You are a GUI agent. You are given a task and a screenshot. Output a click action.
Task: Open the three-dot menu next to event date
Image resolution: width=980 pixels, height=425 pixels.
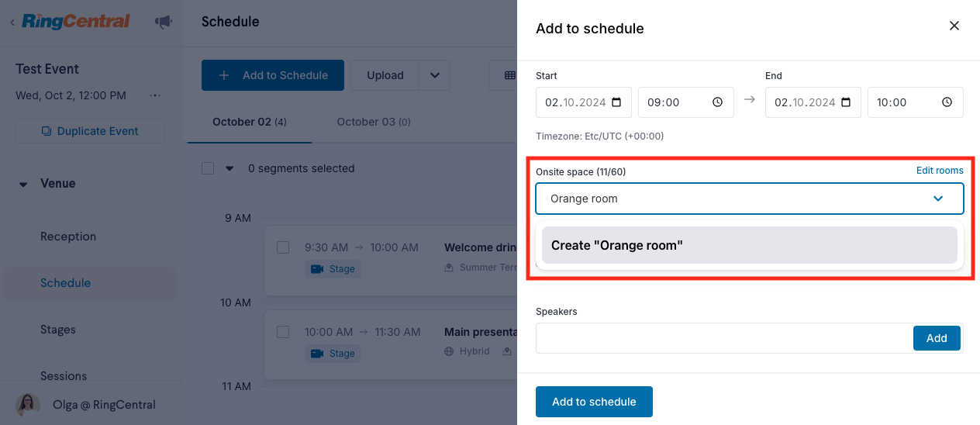click(155, 95)
